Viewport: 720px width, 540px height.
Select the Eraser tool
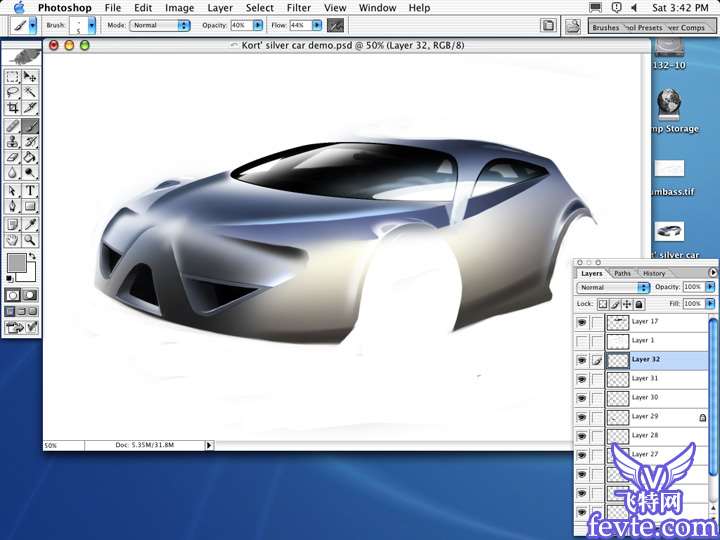[x=12, y=157]
